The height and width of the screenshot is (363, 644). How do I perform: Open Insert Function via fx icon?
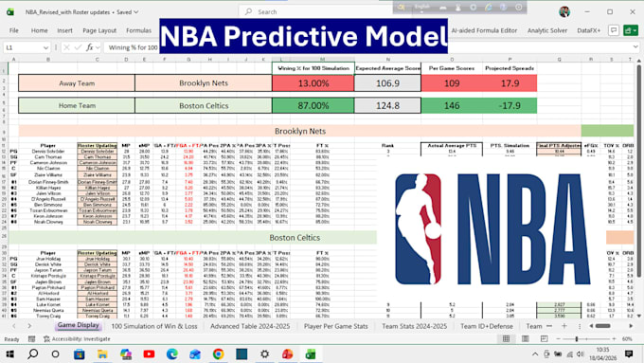point(90,47)
